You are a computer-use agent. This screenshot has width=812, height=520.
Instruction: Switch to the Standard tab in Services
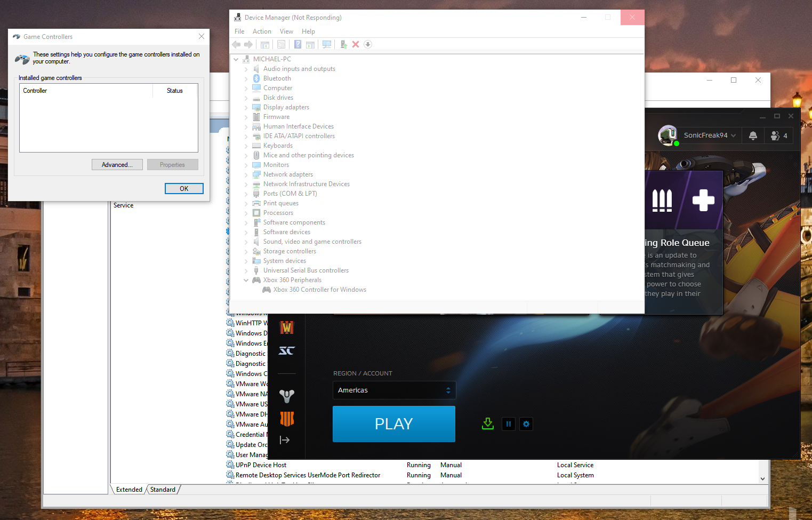tap(163, 490)
